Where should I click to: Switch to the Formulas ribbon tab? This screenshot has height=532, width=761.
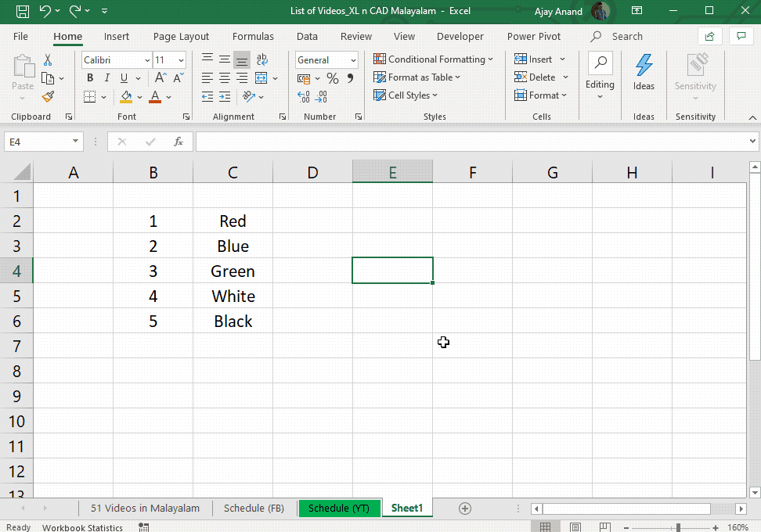pyautogui.click(x=253, y=36)
